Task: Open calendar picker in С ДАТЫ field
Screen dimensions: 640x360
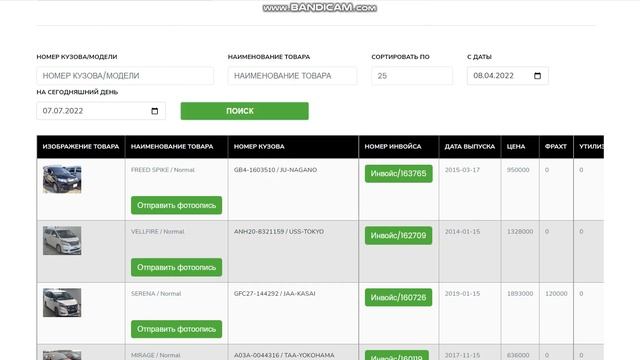Action: [x=537, y=76]
